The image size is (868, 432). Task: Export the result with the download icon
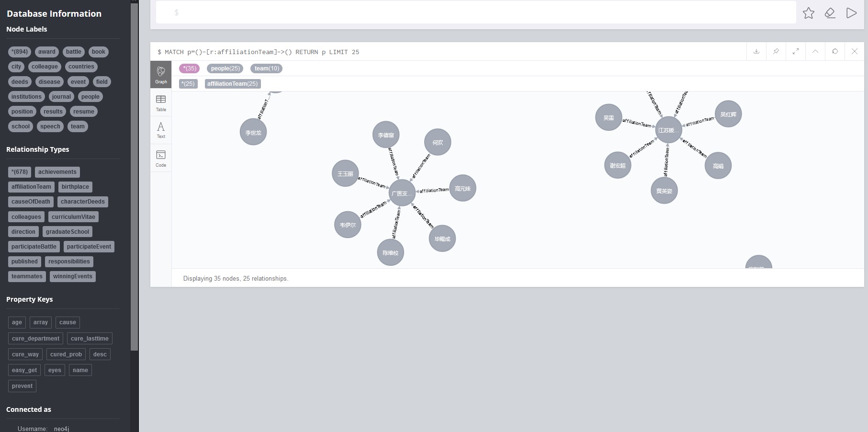tap(756, 51)
